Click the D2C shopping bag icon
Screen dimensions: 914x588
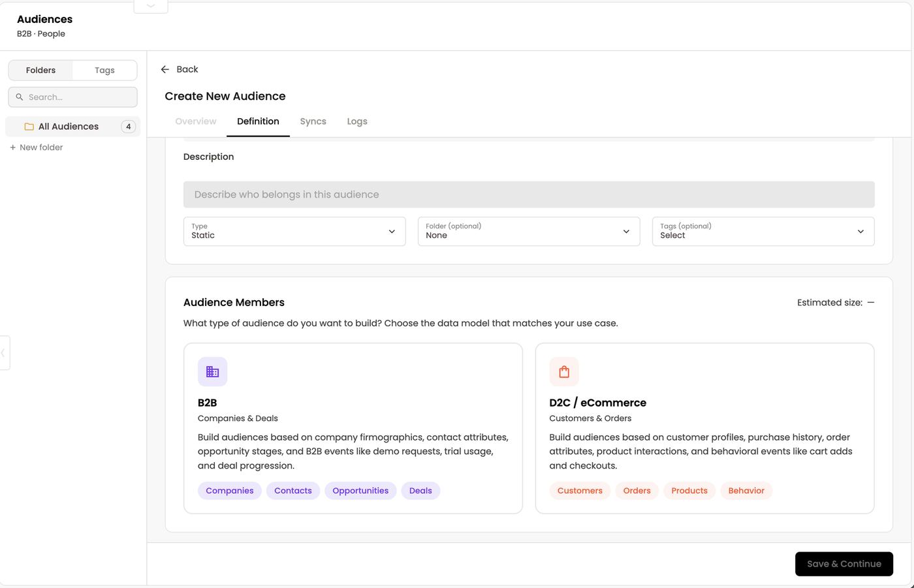click(564, 371)
